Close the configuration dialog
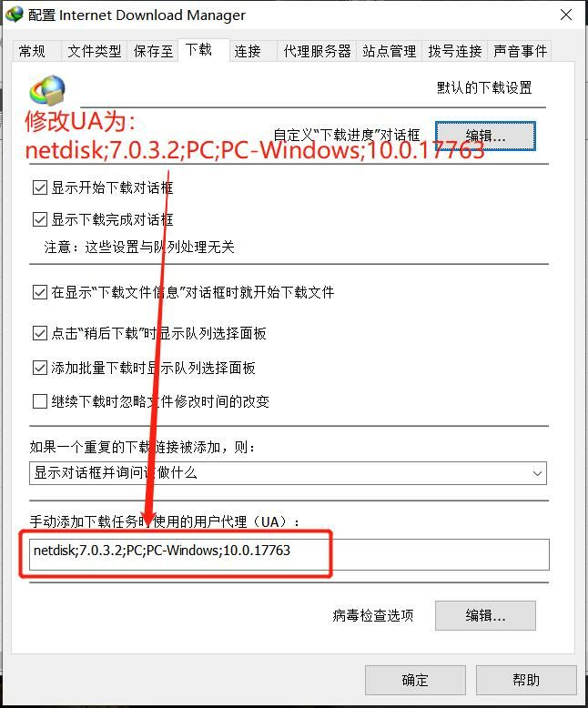Screen dimensions: 588x708 pos(566,15)
